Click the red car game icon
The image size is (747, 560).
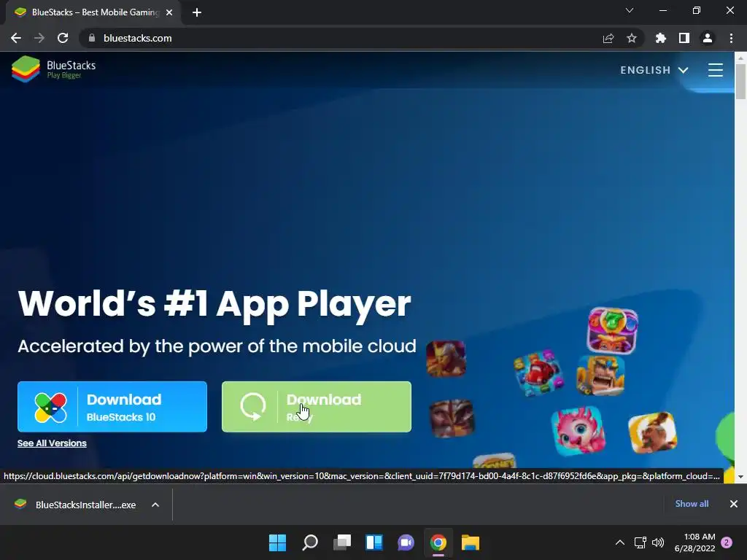tap(538, 373)
